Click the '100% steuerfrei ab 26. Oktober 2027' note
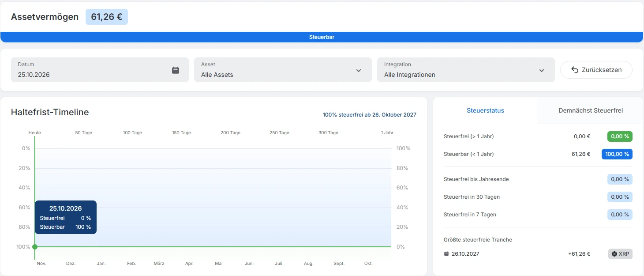Viewport: 644px width, 276px height. click(x=370, y=115)
